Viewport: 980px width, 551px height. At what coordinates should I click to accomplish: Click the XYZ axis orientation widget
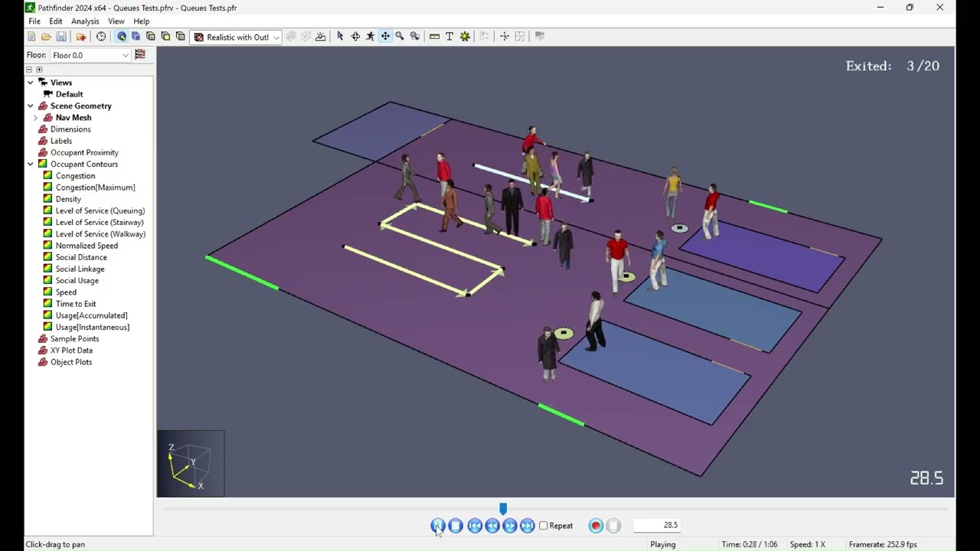point(191,464)
